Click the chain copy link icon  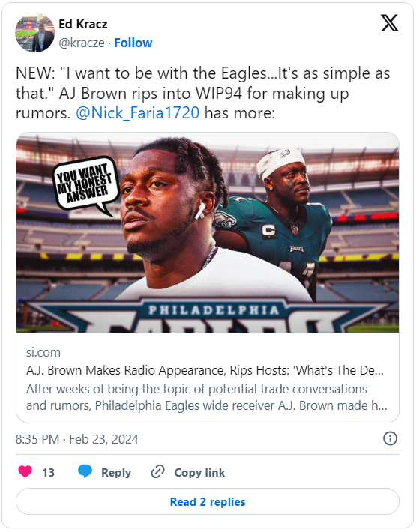pyautogui.click(x=158, y=472)
